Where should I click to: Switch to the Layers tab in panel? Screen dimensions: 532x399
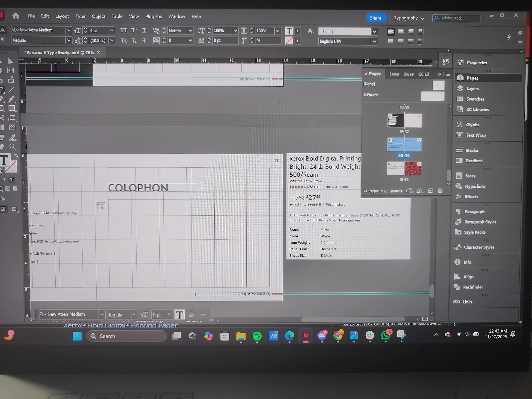tap(394, 74)
